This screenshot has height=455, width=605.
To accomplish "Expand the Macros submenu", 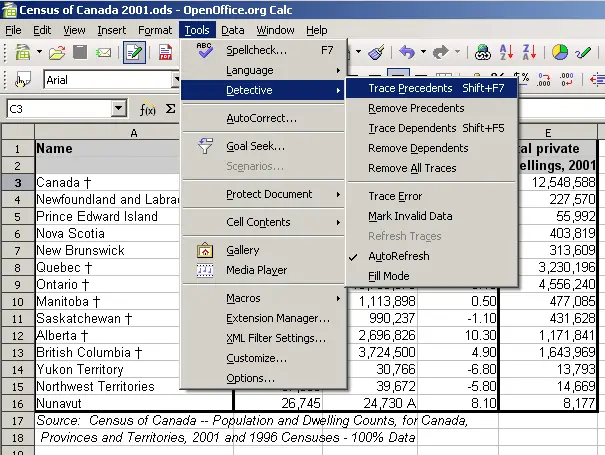I will coord(243,298).
